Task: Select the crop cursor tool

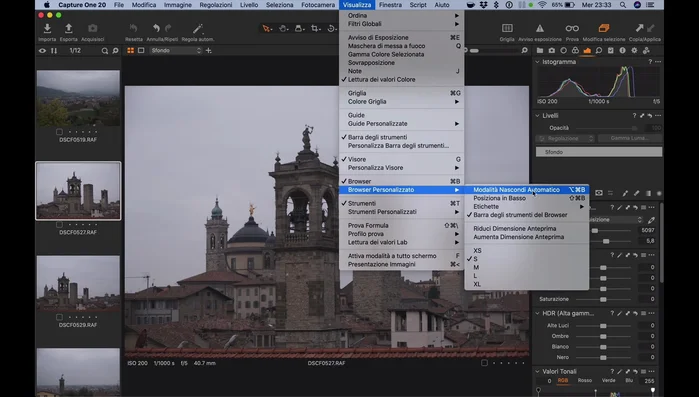Action: point(316,29)
